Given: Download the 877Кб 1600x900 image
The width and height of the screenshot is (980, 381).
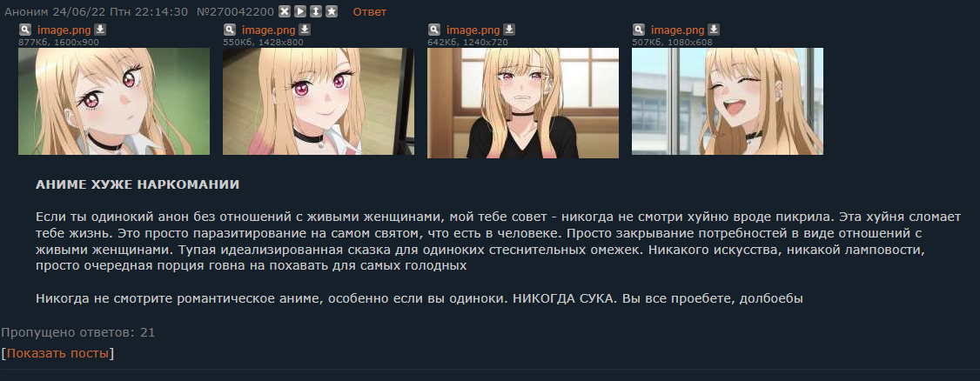Looking at the screenshot, I should (x=100, y=30).
